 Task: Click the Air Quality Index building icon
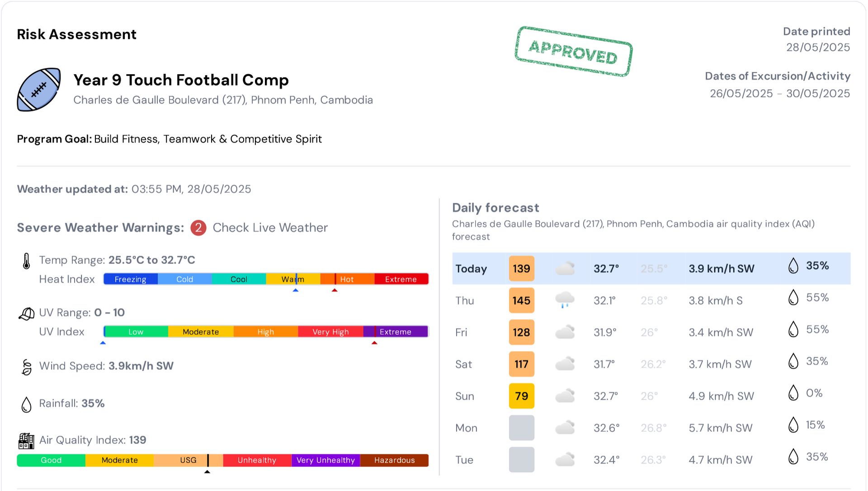coord(26,440)
